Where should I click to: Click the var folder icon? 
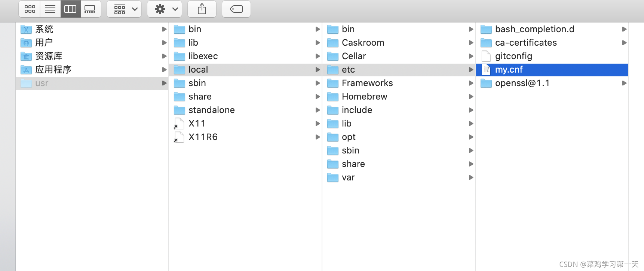(333, 177)
